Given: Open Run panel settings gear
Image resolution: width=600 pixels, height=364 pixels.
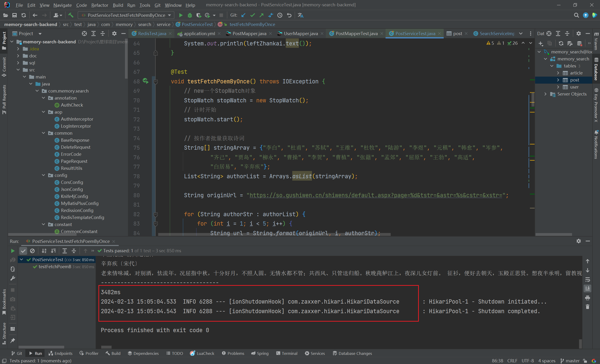Looking at the screenshot, I should [579, 241].
